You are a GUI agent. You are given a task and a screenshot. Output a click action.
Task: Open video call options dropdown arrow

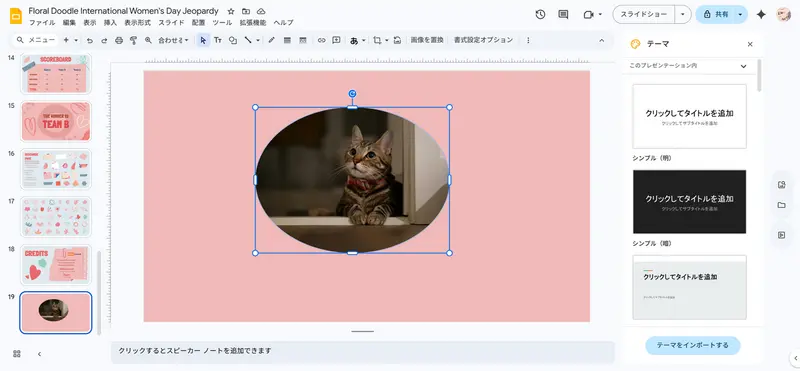coord(600,15)
